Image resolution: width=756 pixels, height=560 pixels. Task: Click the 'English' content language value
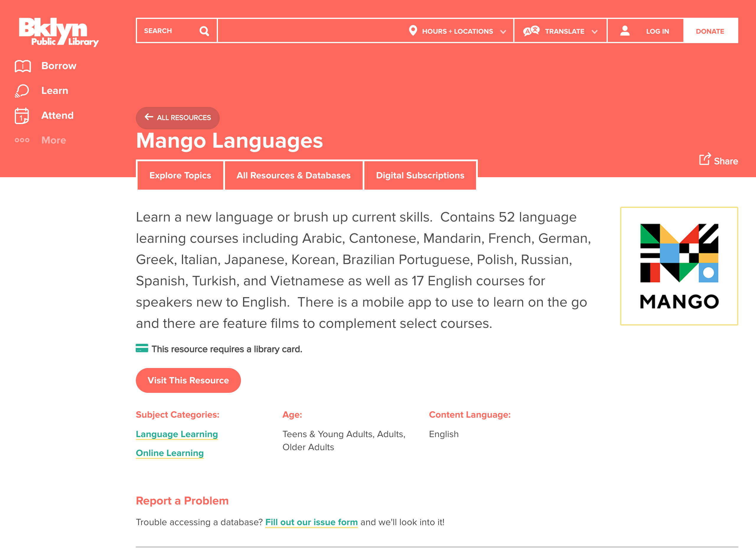[x=444, y=434]
